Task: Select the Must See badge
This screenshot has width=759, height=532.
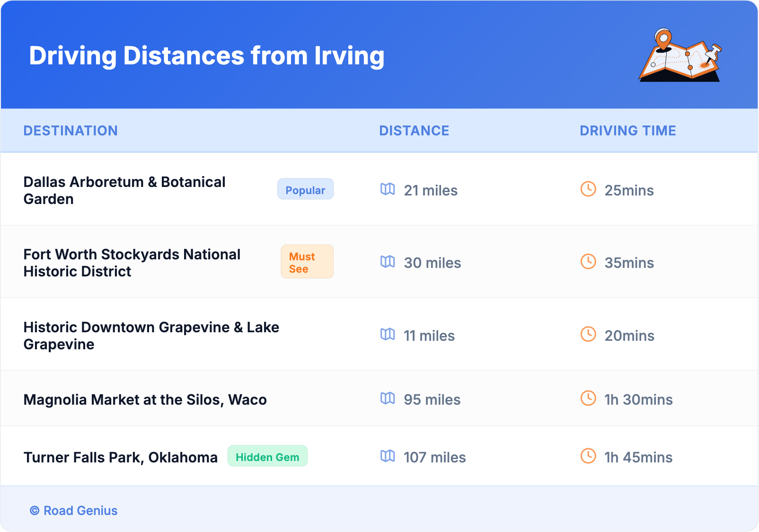Action: point(307,262)
